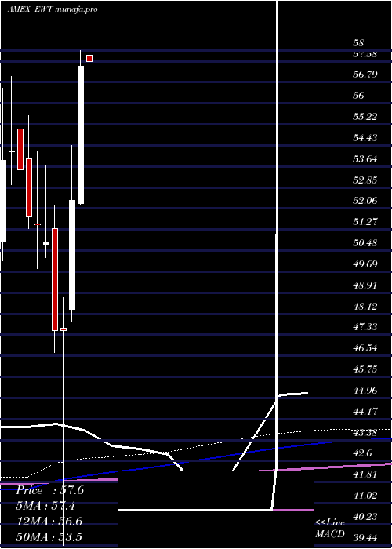
Task: Click the 46.54 price axis label
Action: pos(365,348)
